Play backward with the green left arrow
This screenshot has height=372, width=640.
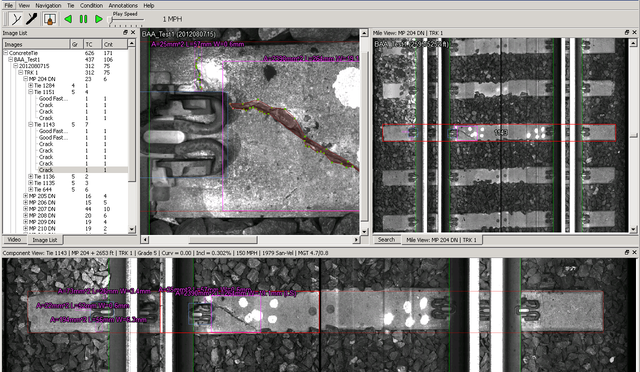click(68, 19)
